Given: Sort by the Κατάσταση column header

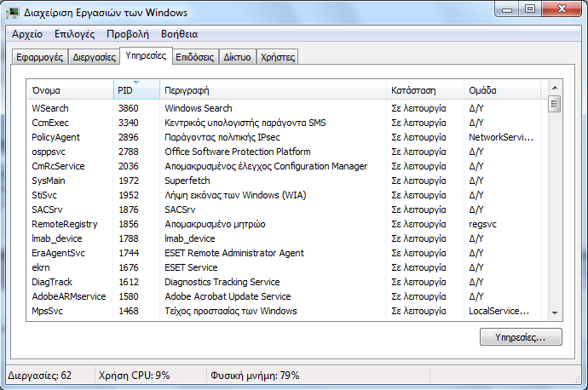Looking at the screenshot, I should click(424, 90).
